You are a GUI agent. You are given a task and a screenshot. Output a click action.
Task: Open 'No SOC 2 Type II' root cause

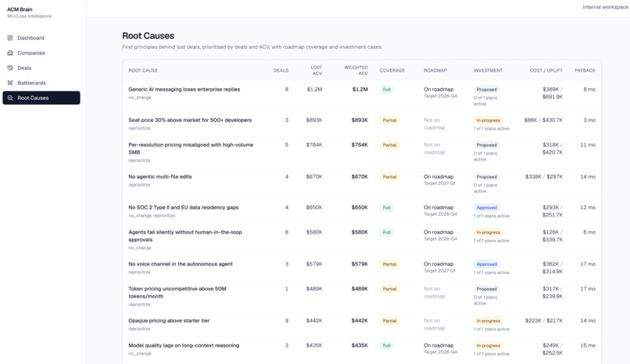(x=362, y=212)
